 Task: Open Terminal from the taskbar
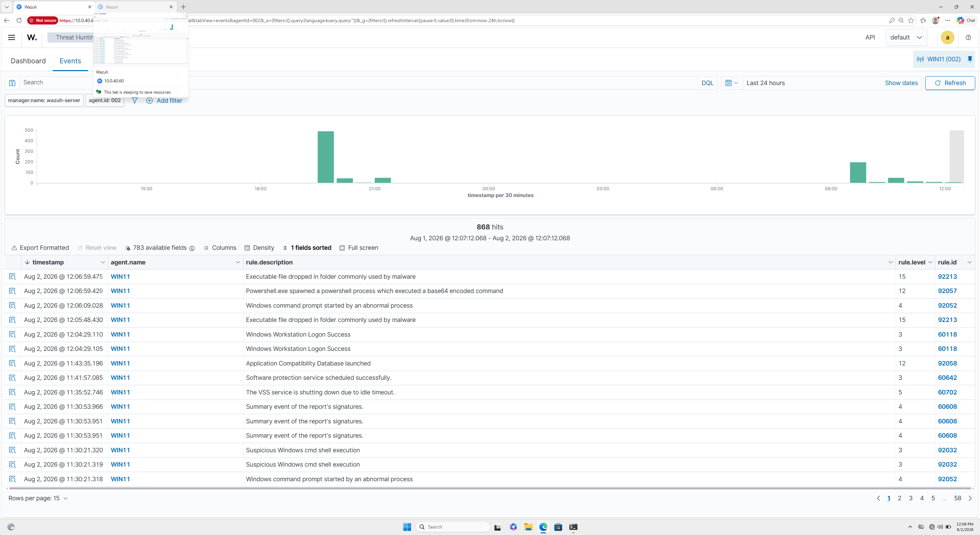(x=573, y=527)
